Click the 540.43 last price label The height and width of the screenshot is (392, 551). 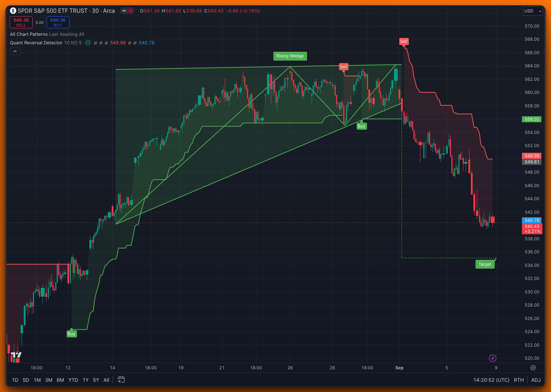pyautogui.click(x=532, y=229)
